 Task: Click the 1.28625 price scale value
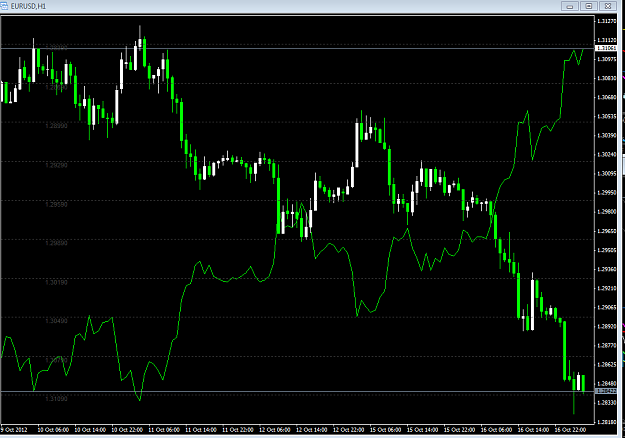point(606,364)
